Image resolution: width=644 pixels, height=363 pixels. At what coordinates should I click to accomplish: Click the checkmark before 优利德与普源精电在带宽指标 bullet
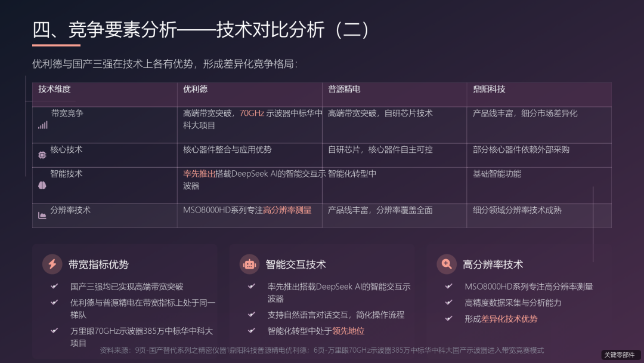click(x=54, y=302)
